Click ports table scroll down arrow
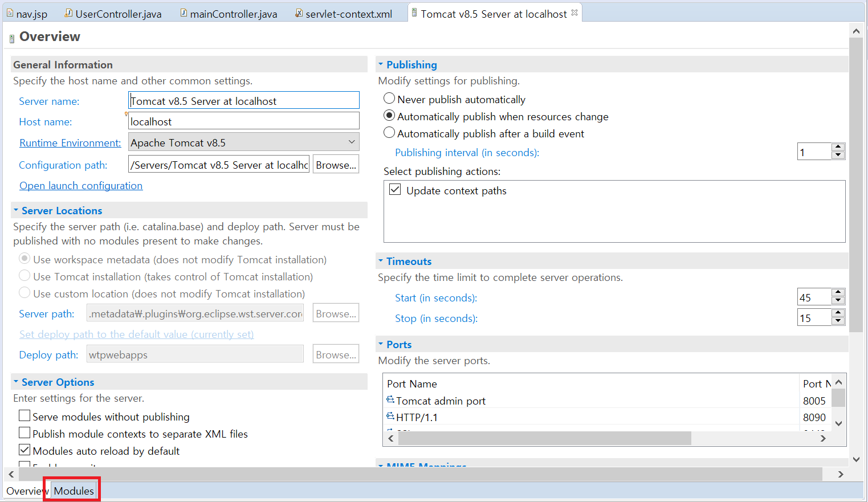The image size is (868, 502). click(x=838, y=423)
